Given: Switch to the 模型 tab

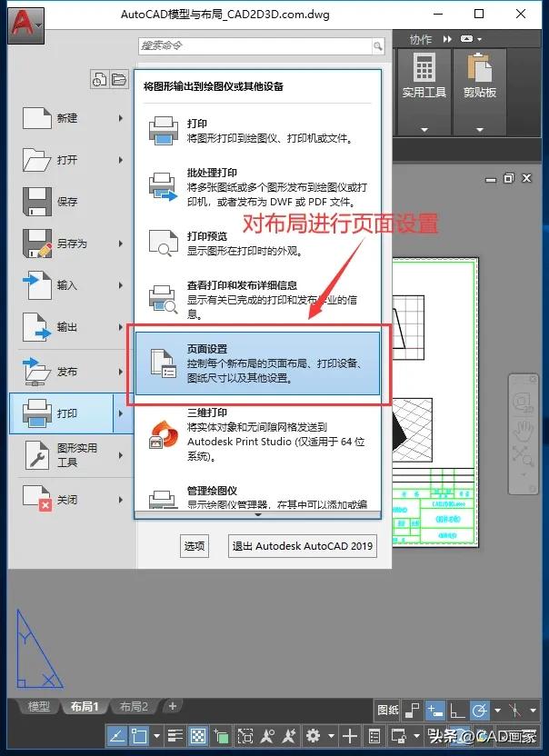Looking at the screenshot, I should [x=38, y=706].
